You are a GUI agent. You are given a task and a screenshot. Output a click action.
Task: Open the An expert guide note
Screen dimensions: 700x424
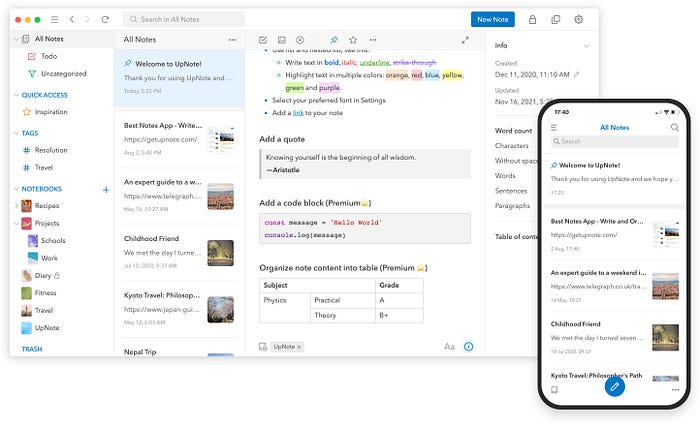point(179,195)
